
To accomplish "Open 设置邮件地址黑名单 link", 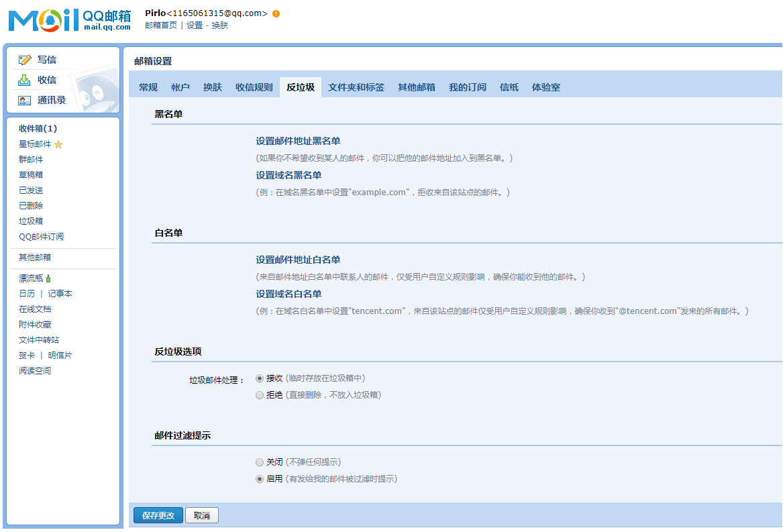I will pos(298,141).
